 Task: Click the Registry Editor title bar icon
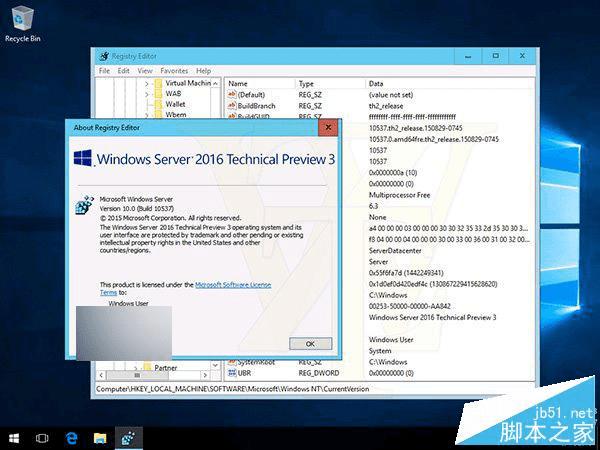[x=104, y=56]
